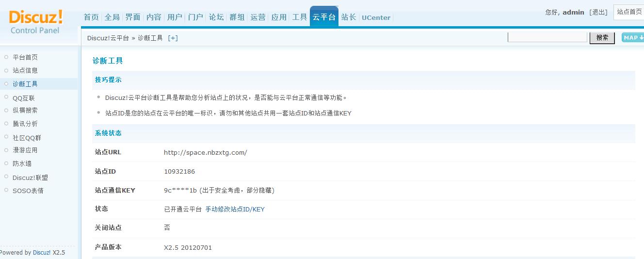Open the 工具 top menu

pos(300,17)
